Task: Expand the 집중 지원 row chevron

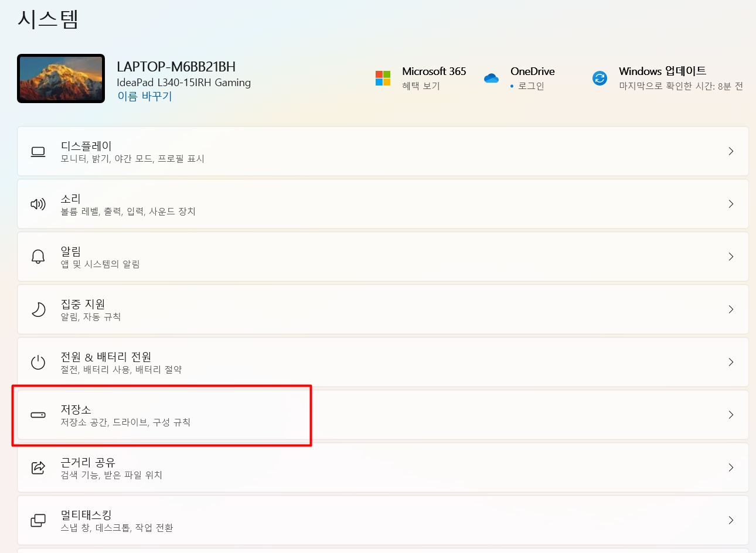Action: click(731, 309)
